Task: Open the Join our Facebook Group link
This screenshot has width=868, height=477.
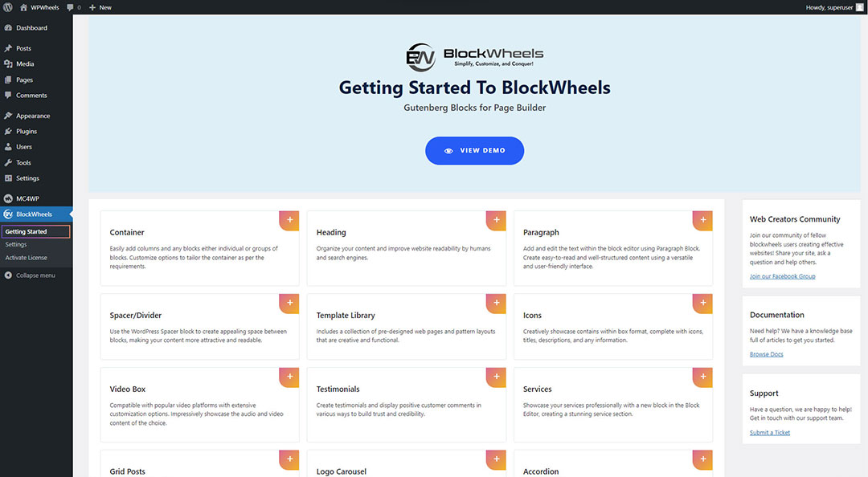Action: 782,276
